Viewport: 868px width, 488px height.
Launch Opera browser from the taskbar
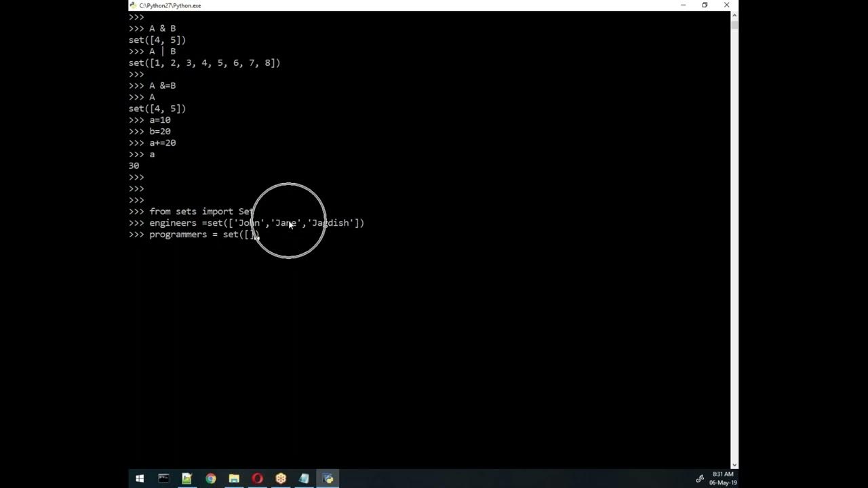(257, 479)
